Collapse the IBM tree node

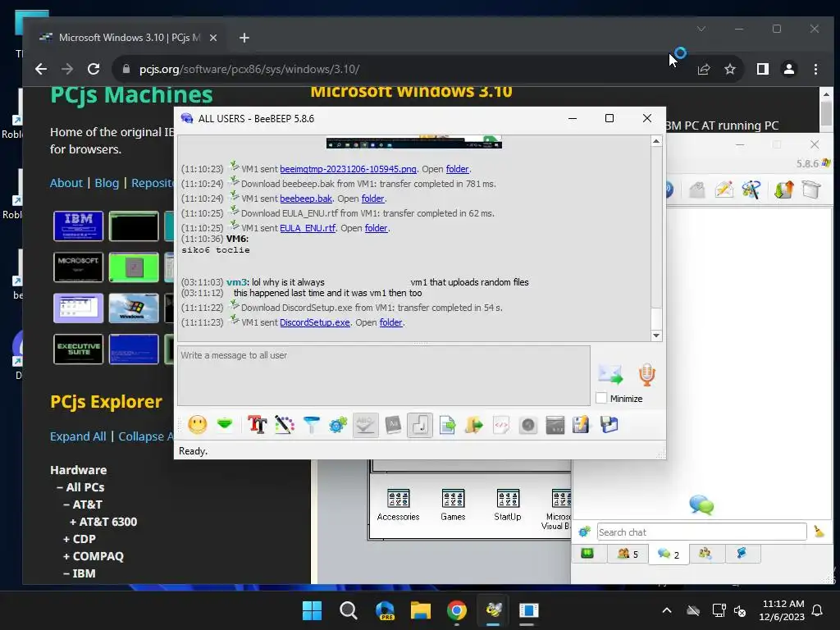(80, 573)
